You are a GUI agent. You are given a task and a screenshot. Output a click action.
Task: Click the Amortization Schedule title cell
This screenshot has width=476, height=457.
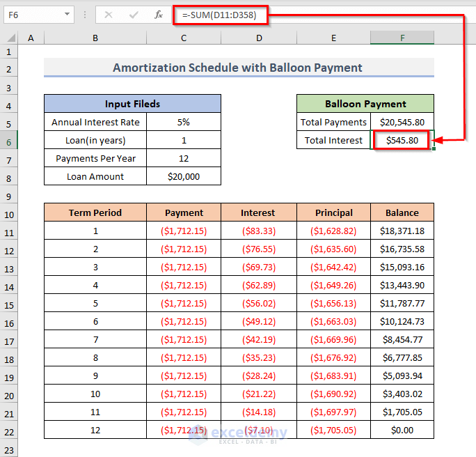238,68
